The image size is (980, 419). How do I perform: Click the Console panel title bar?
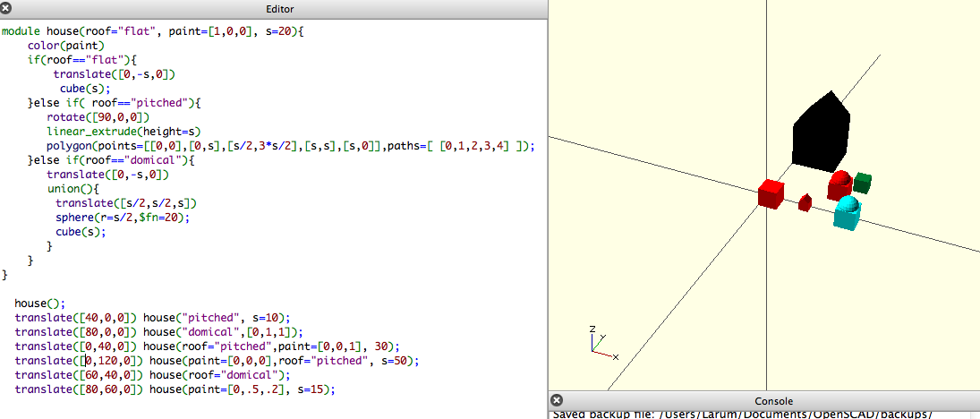pyautogui.click(x=764, y=401)
